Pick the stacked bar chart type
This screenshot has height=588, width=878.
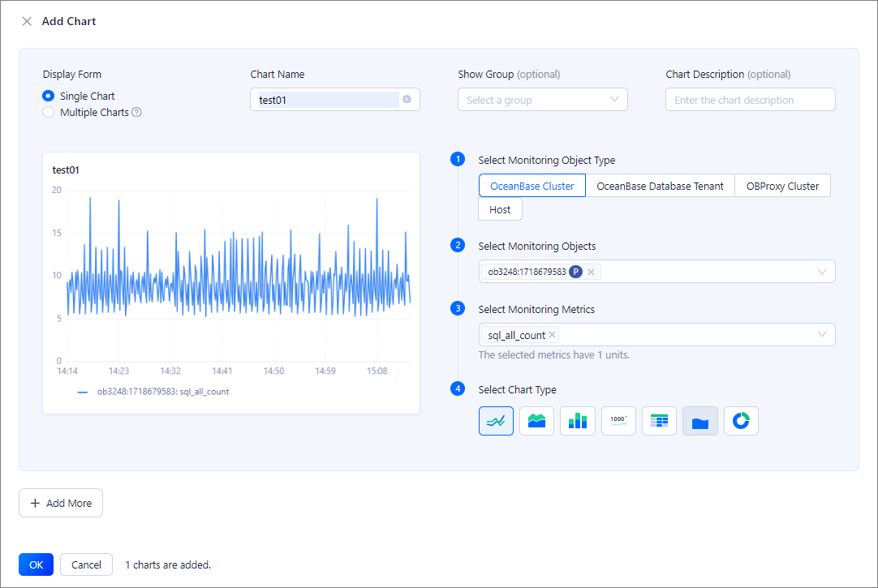click(578, 421)
